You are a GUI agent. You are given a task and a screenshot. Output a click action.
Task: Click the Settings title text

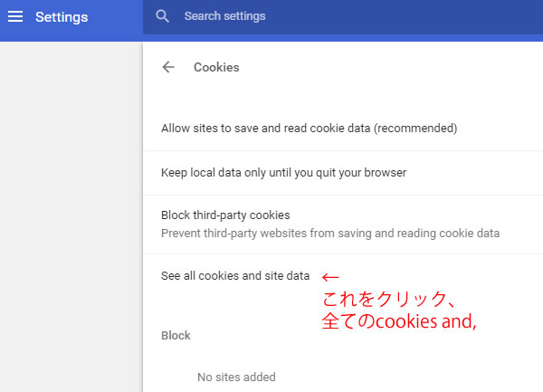[x=62, y=17]
